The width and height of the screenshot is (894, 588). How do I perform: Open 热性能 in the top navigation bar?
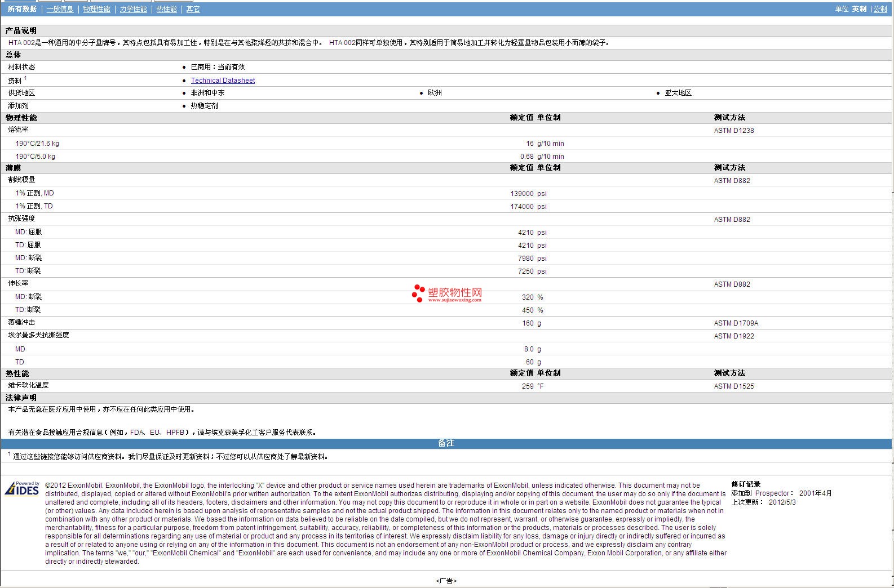point(166,9)
